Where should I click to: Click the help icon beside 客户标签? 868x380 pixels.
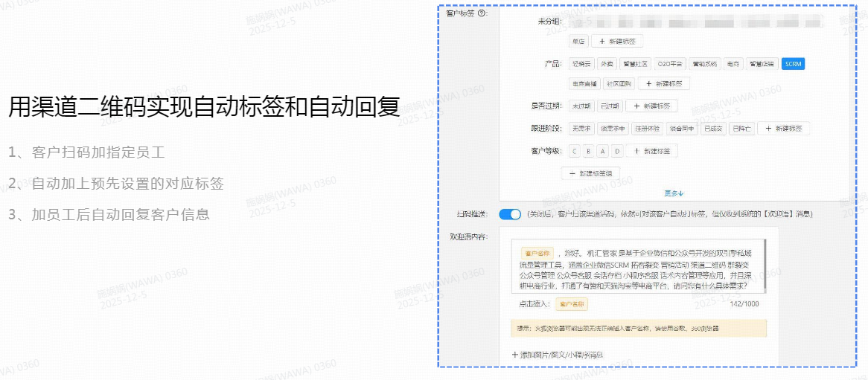click(x=482, y=13)
